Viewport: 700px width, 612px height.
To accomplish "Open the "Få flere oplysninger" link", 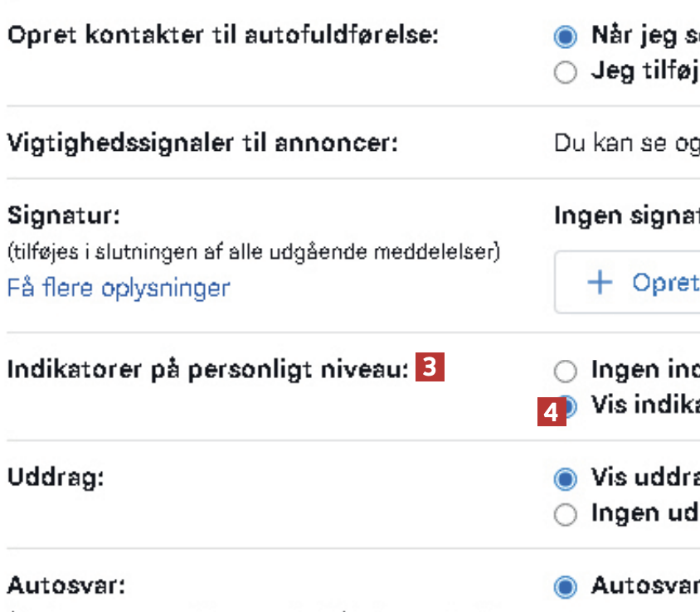I will [119, 288].
